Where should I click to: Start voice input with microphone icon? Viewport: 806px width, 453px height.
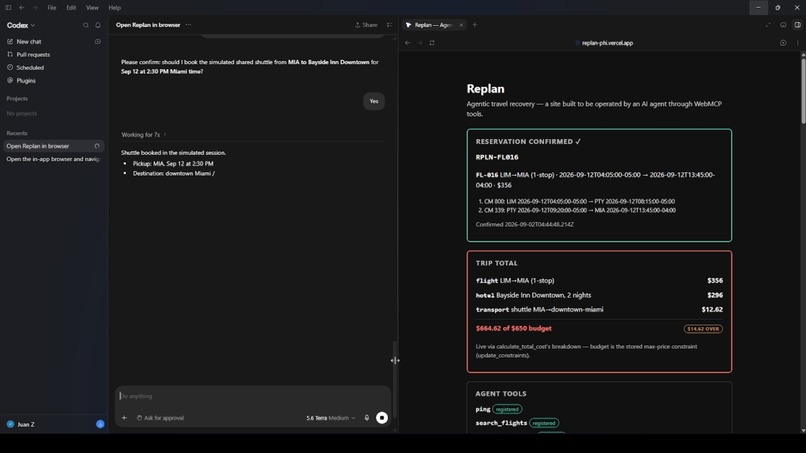point(367,418)
